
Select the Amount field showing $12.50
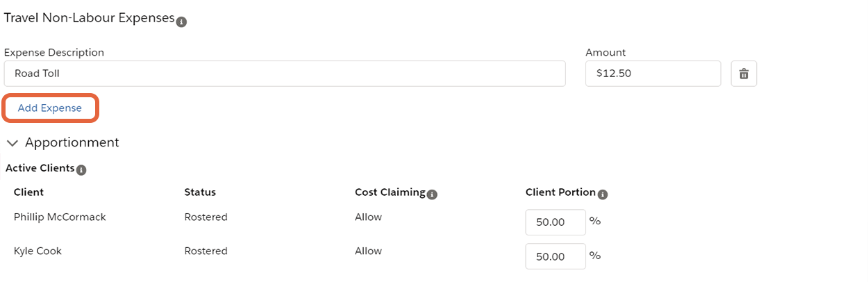point(653,74)
